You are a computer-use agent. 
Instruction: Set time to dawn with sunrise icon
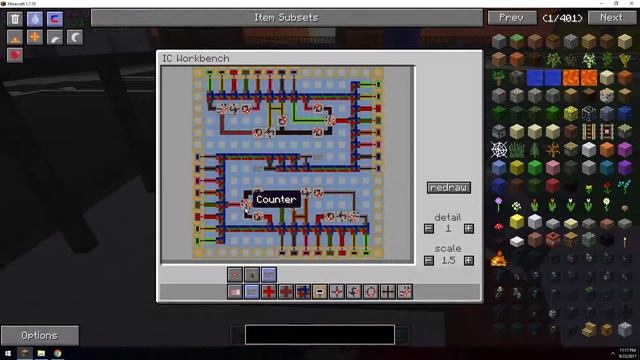point(15,38)
